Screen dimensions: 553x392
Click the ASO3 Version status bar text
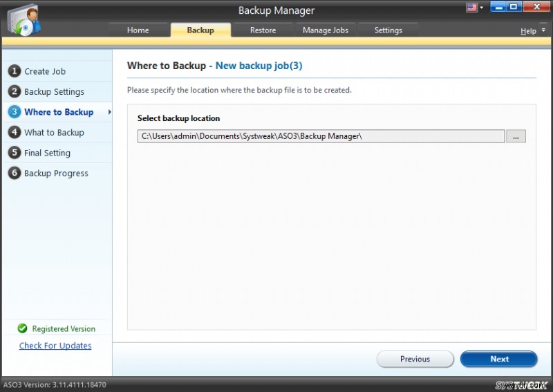pos(55,384)
